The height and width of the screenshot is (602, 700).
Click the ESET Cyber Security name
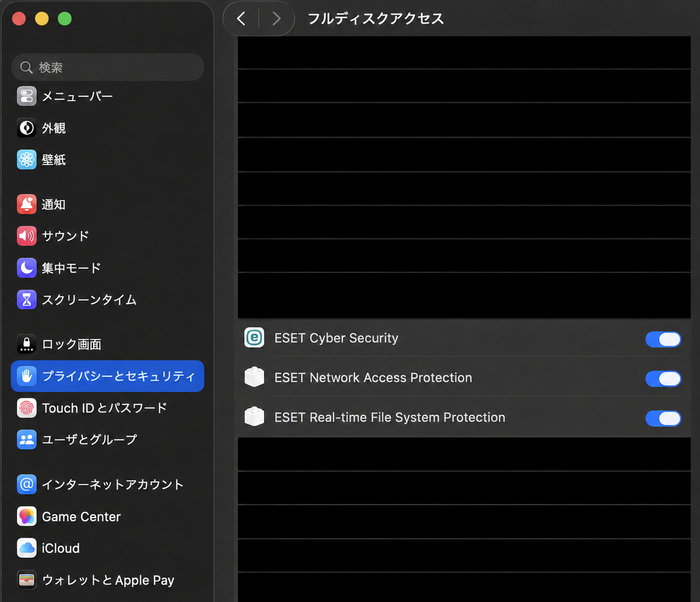[x=336, y=338]
